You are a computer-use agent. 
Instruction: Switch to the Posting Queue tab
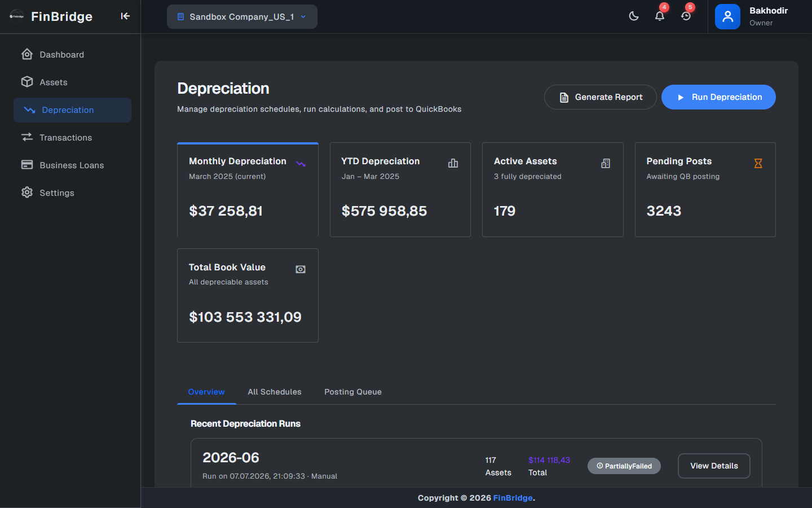tap(353, 392)
